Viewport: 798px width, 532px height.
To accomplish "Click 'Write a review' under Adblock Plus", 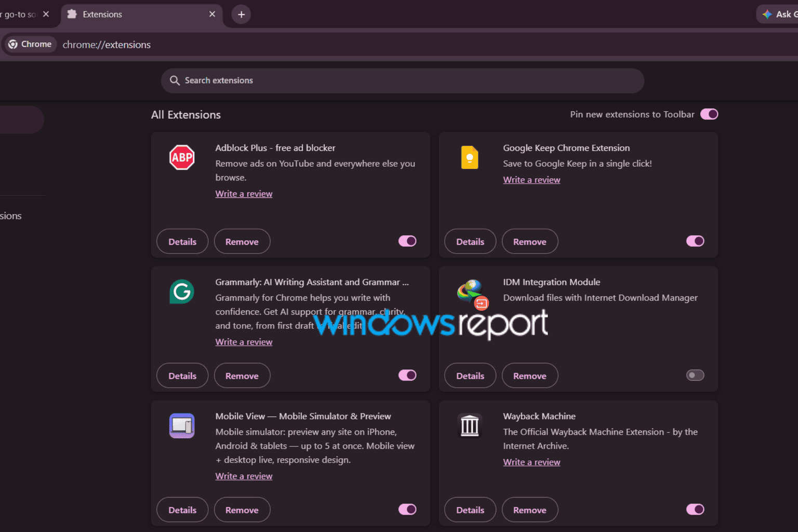I will tap(244, 194).
